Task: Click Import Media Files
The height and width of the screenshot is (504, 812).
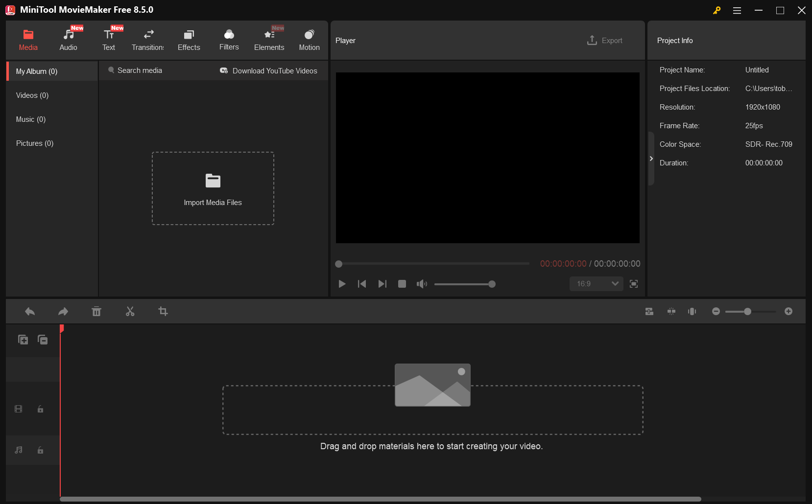Action: click(213, 188)
